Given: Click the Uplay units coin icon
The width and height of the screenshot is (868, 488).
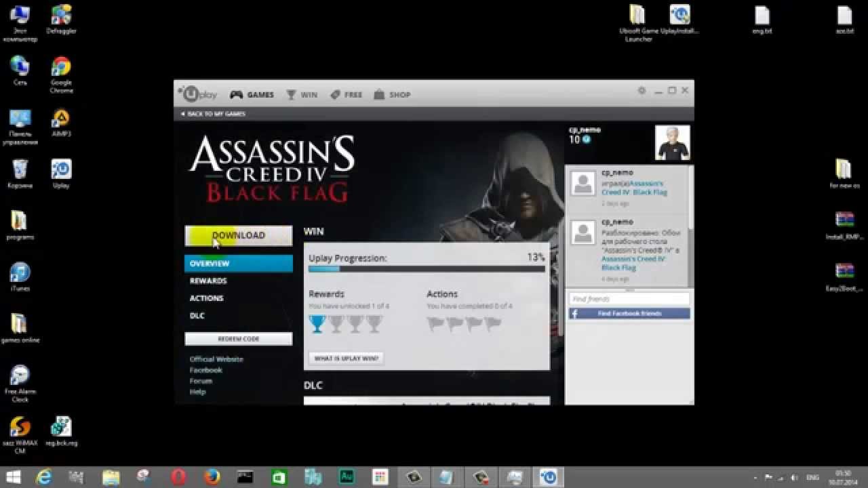Looking at the screenshot, I should [x=587, y=140].
